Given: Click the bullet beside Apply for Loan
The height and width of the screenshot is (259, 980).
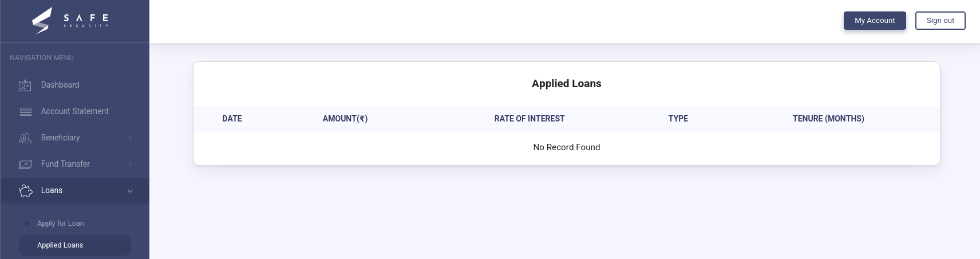Looking at the screenshot, I should [27, 223].
